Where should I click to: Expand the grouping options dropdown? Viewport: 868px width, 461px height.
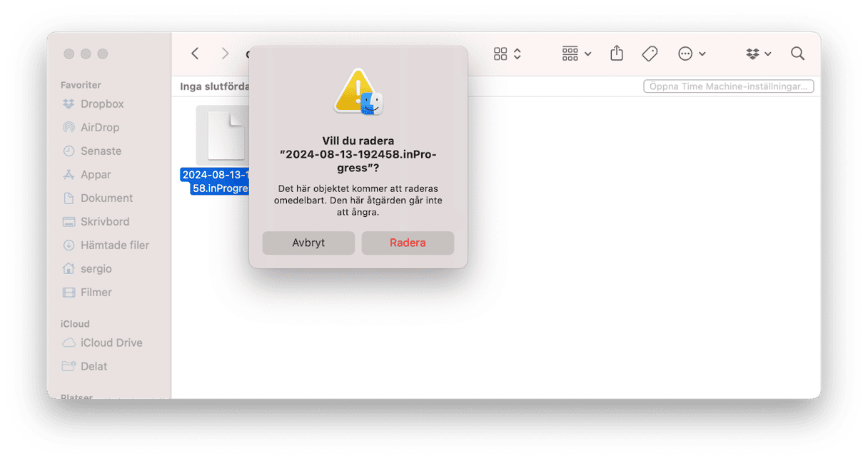click(577, 54)
